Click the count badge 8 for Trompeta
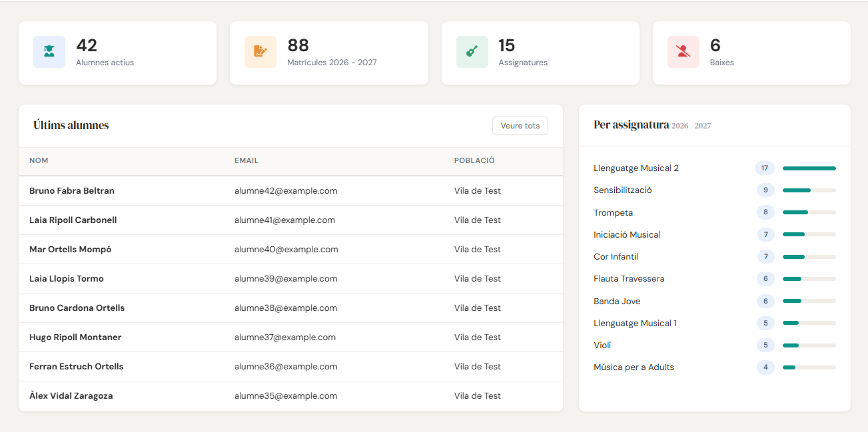868x432 pixels. (765, 213)
